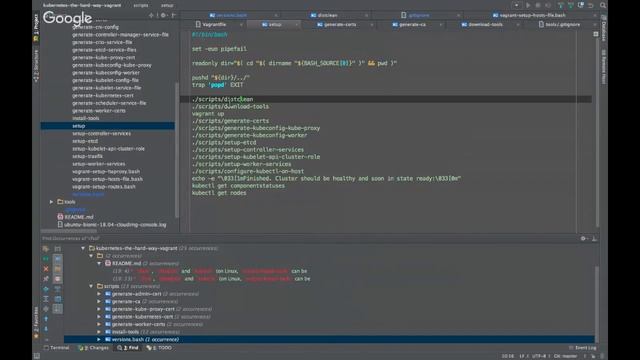
Task: Select setup-traefik in project tree
Action: click(x=87, y=156)
